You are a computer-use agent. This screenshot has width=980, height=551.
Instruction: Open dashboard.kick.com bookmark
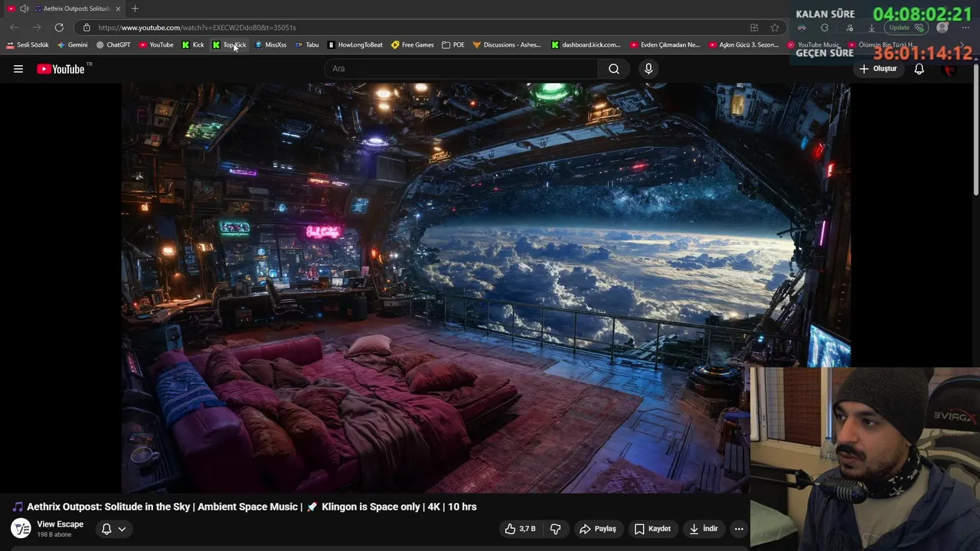point(586,45)
